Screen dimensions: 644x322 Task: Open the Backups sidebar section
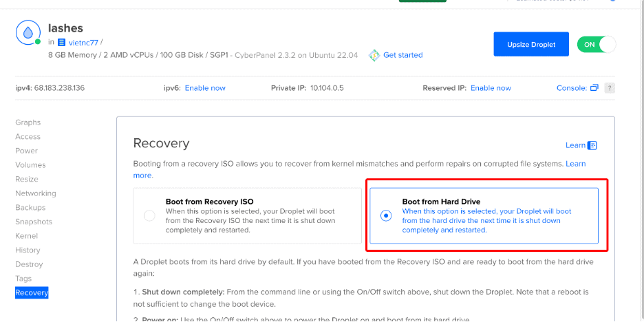click(x=30, y=207)
